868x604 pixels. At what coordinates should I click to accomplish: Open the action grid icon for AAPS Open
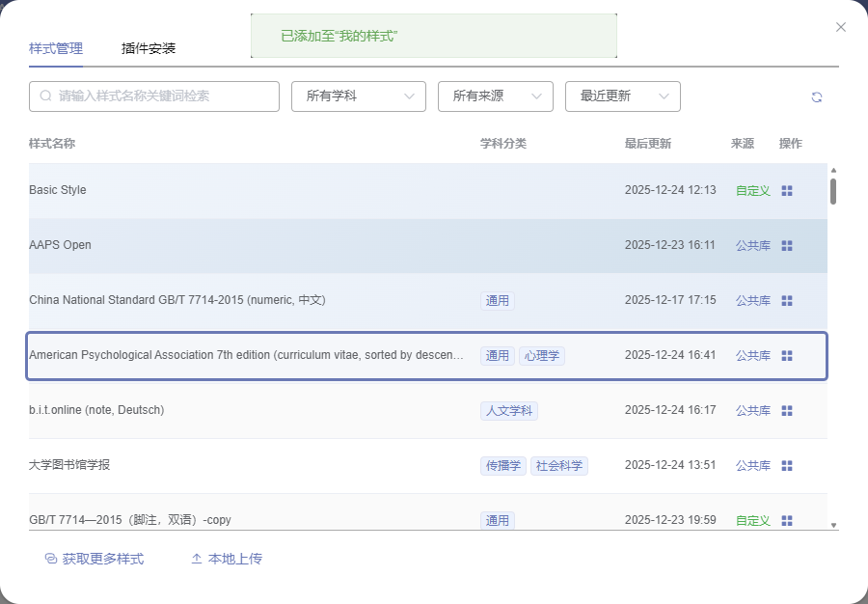point(787,246)
